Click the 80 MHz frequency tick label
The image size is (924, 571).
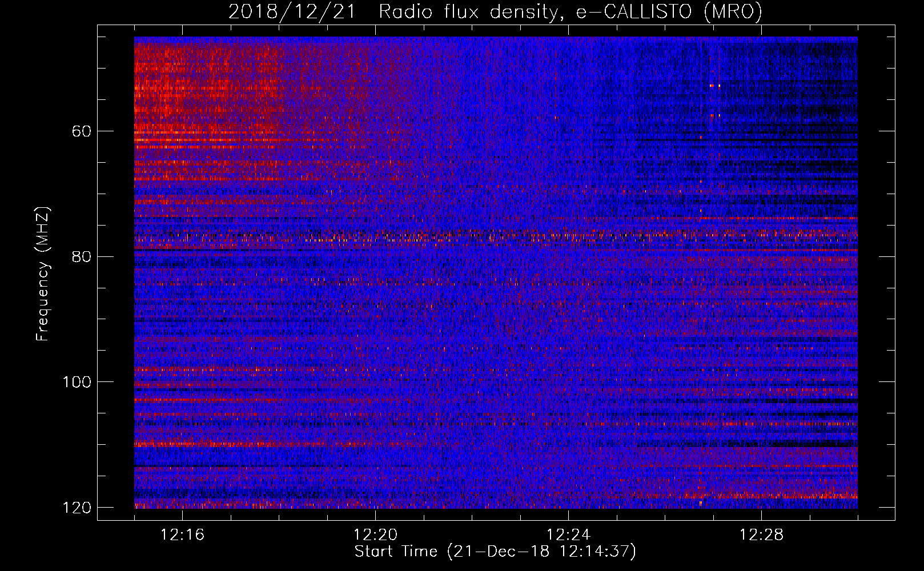[x=82, y=256]
